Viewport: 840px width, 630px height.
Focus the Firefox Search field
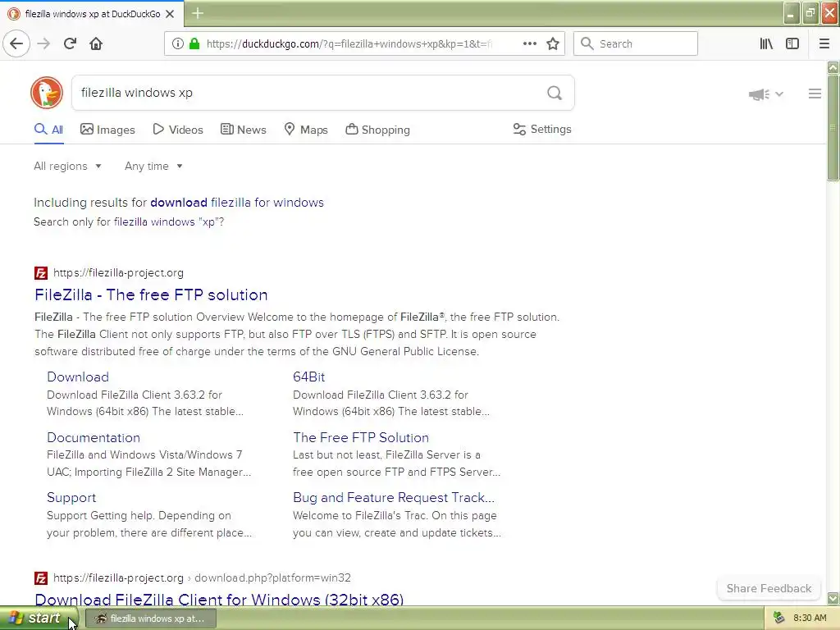point(636,44)
